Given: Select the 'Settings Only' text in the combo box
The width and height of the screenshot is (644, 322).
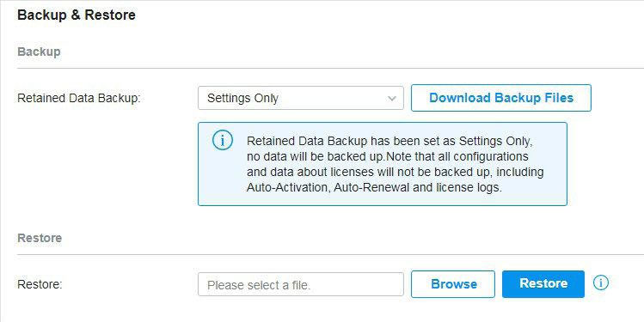Looking at the screenshot, I should tap(242, 99).
